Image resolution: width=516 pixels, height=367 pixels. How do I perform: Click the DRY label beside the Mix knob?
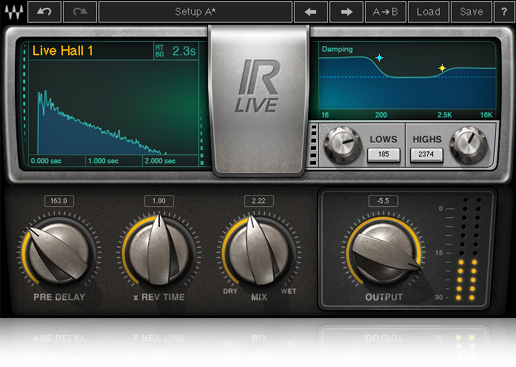(230, 291)
